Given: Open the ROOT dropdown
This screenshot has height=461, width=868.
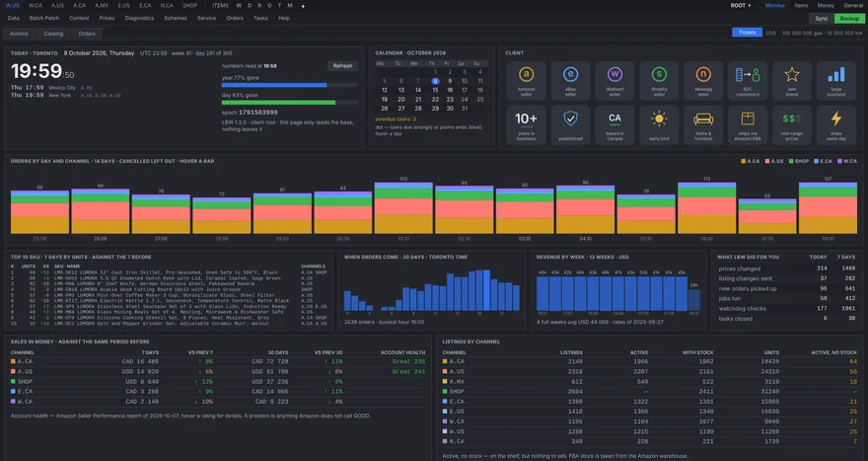Looking at the screenshot, I should click(x=741, y=6).
